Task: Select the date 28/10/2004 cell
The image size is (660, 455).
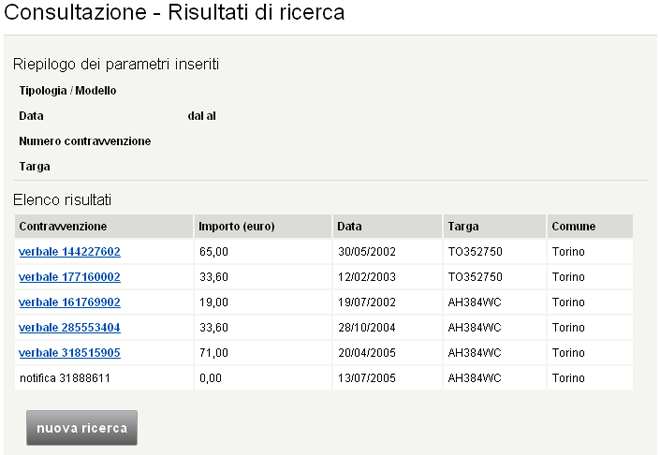Action: [362, 327]
